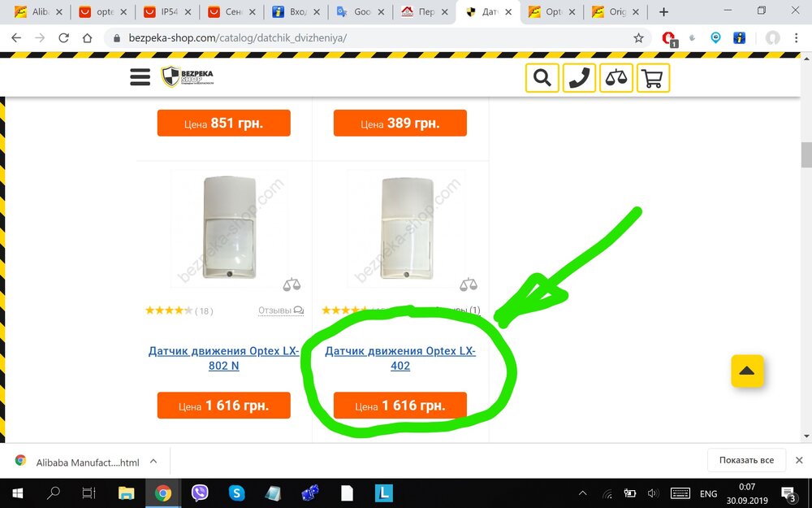The height and width of the screenshot is (508, 812).
Task: Click the phone contact icon
Action: coord(579,78)
